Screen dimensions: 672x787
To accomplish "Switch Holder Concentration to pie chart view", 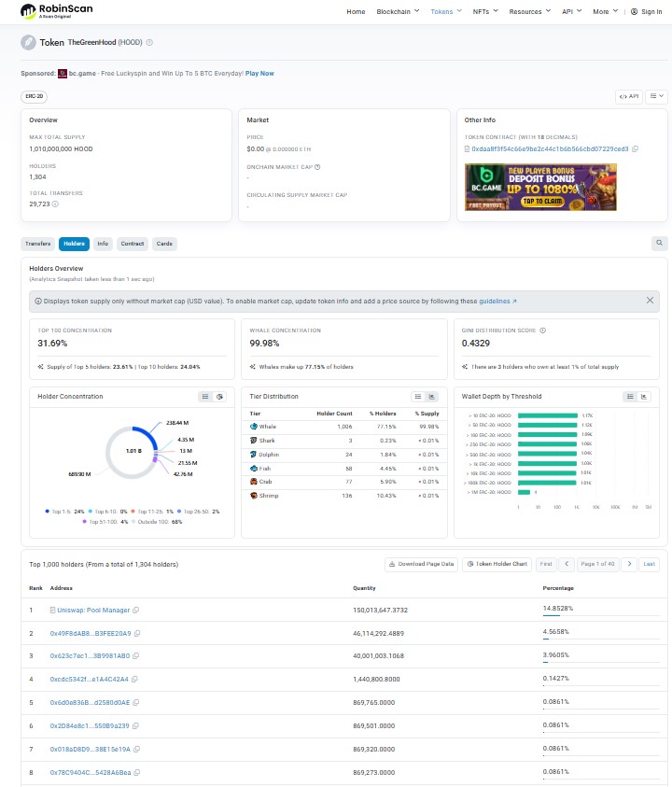I will point(219,397).
